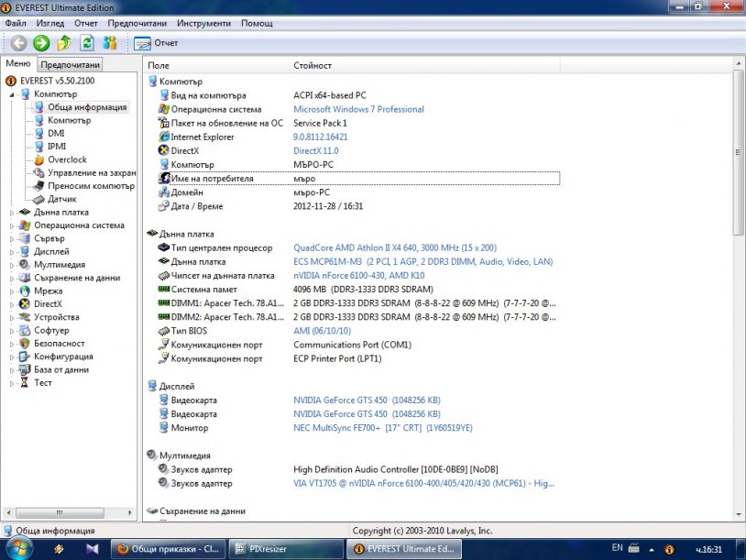Collapse the Компютър tree node
Screen dimensions: 746x560
pos(13,94)
